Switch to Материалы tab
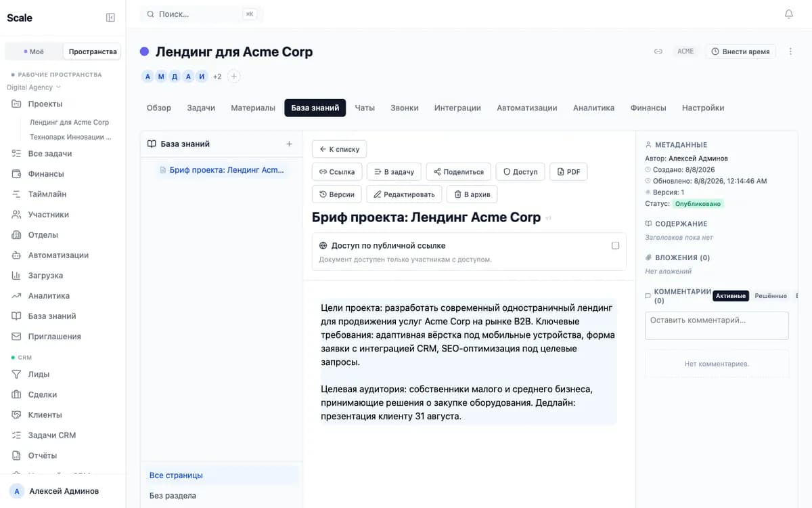Screen dimensions: 812x508 [x=253, y=108]
